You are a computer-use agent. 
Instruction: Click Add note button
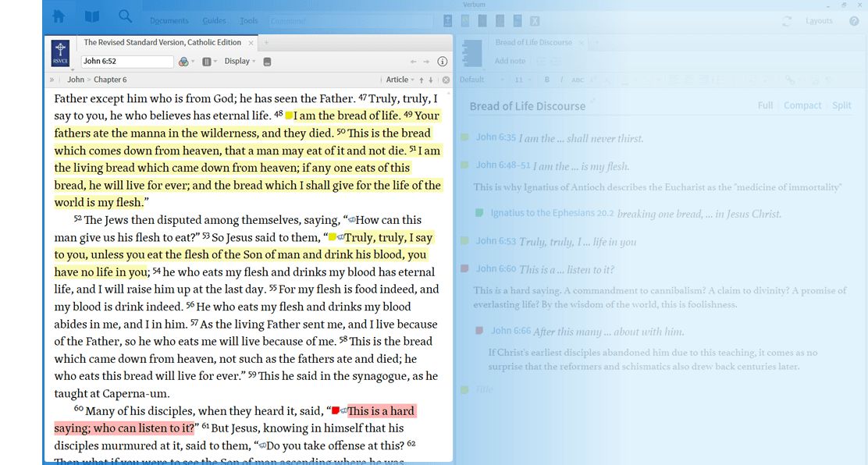[x=510, y=61]
